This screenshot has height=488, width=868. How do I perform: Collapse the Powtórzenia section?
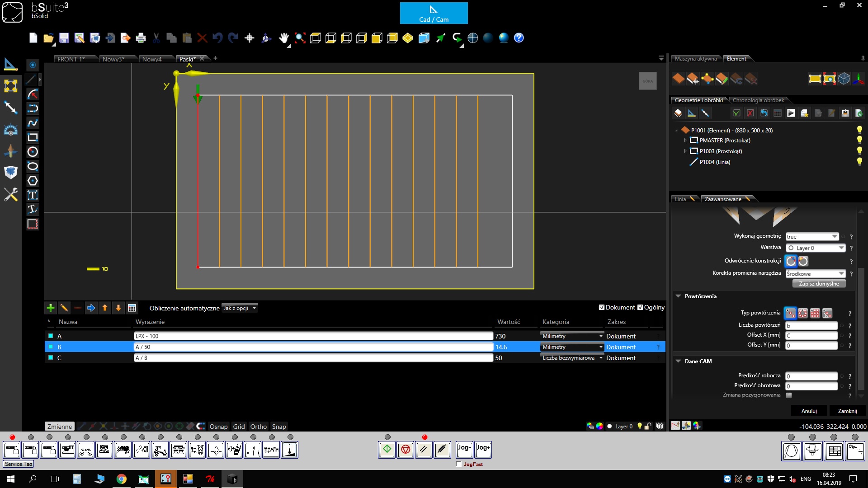(678, 296)
